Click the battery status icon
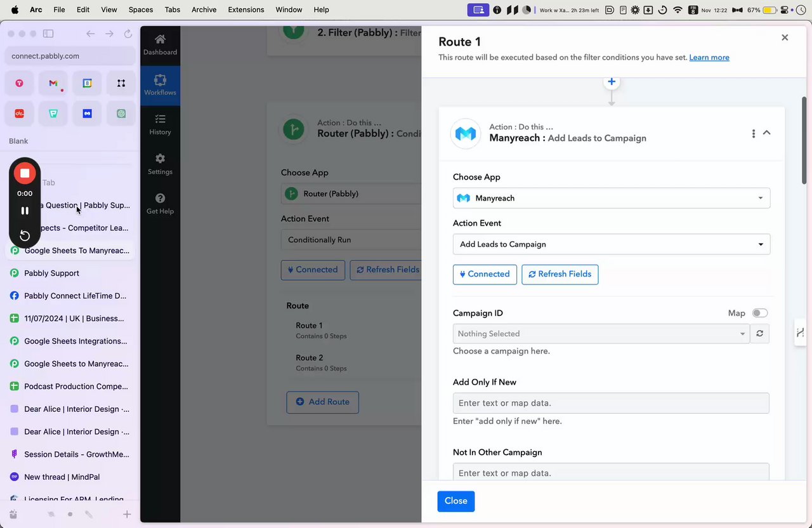 pyautogui.click(x=770, y=10)
